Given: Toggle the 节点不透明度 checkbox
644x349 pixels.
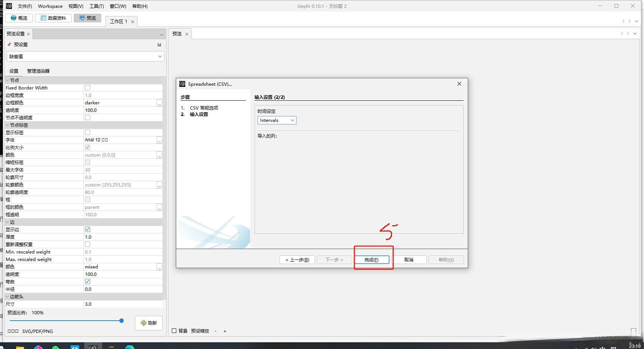Looking at the screenshot, I should pos(88,117).
